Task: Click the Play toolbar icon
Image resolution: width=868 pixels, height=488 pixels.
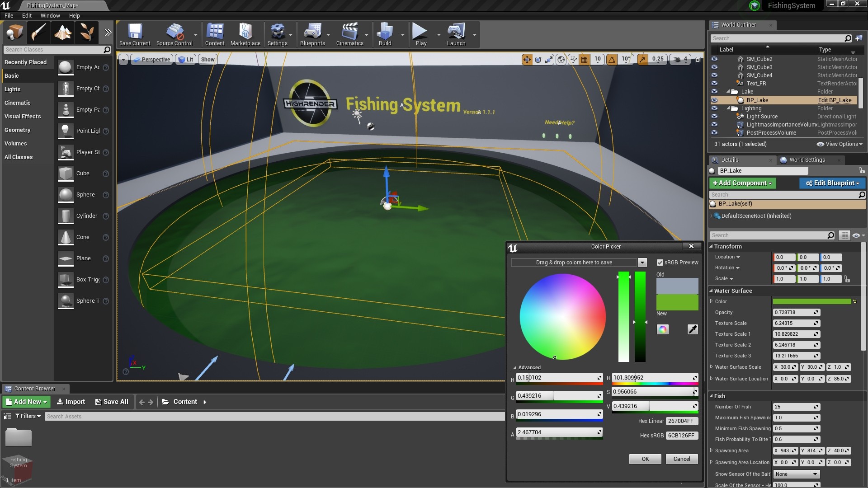Action: click(421, 34)
